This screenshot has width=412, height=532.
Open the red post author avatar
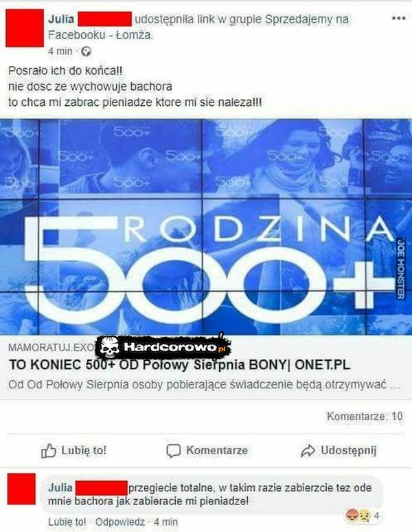click(25, 28)
